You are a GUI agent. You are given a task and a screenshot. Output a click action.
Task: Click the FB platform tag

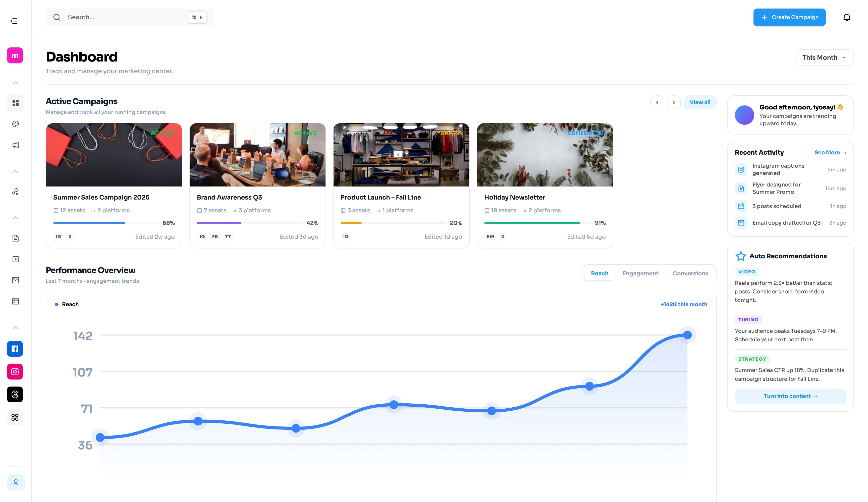pos(215,236)
